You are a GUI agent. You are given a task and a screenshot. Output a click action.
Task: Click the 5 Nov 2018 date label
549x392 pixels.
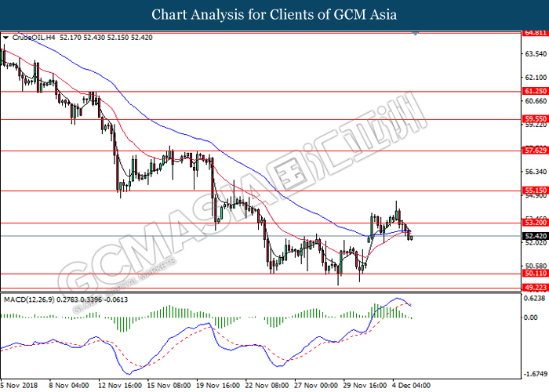pos(19,386)
